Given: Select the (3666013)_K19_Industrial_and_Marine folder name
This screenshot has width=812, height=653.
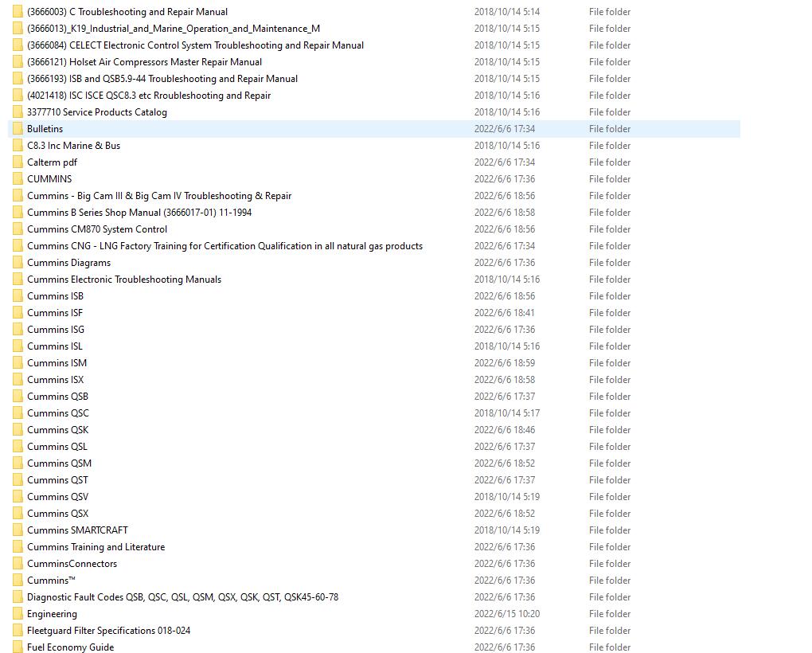Looking at the screenshot, I should pyautogui.click(x=174, y=29).
